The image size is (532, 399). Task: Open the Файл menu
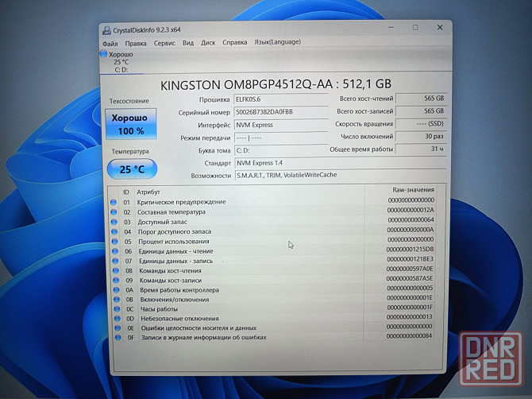tap(110, 43)
